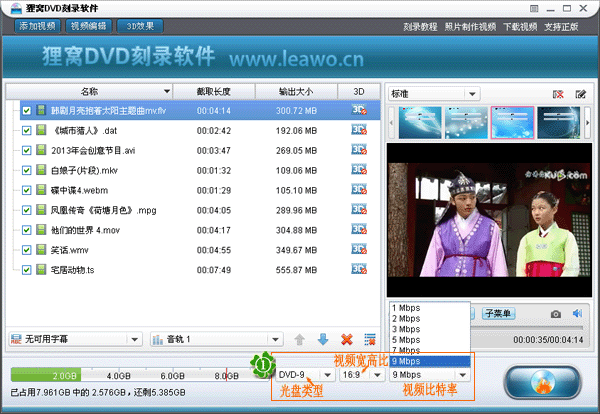
Task: Click 3D icon for 他们的世界 4.mov row
Action: (359, 230)
